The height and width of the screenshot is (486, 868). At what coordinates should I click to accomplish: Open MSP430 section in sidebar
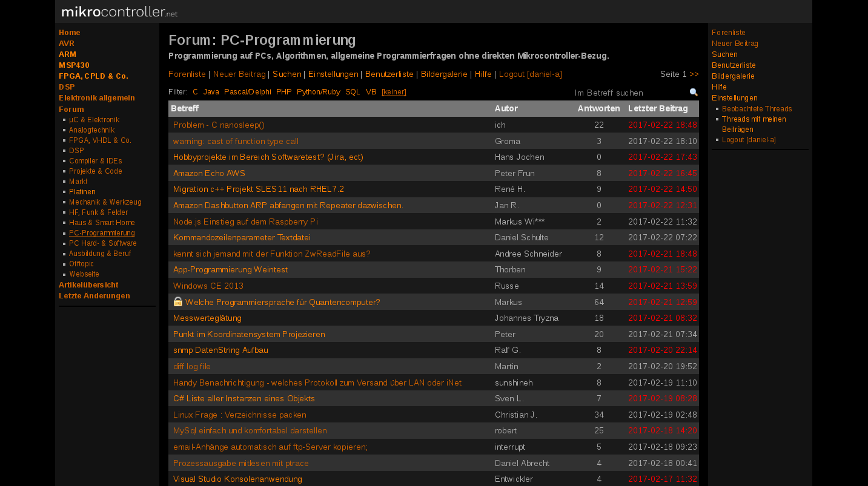pyautogui.click(x=74, y=65)
